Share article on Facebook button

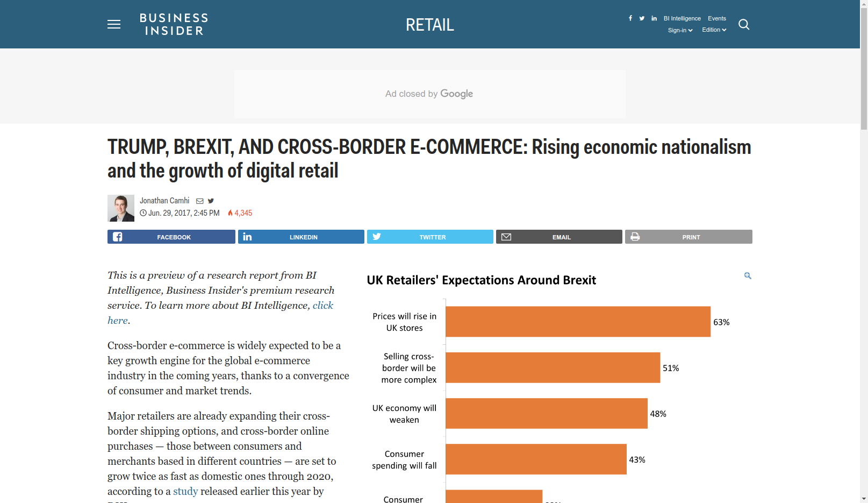tap(171, 237)
